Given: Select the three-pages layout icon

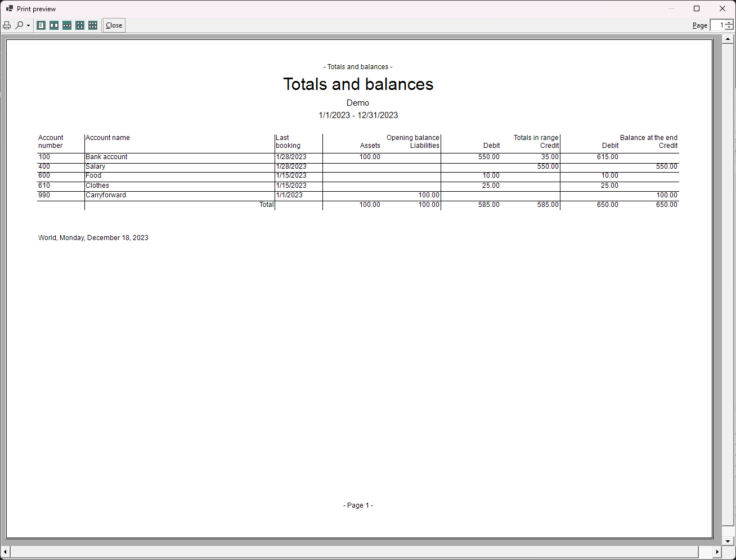Looking at the screenshot, I should 67,25.
